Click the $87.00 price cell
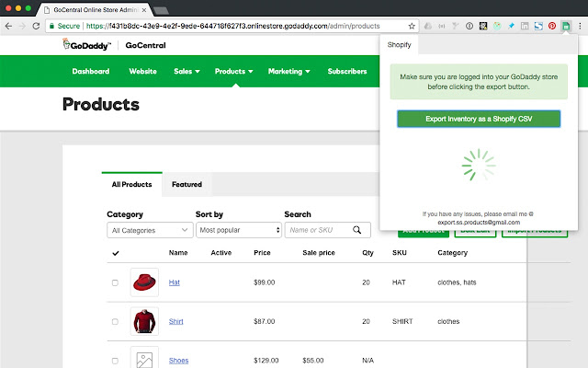 [265, 321]
